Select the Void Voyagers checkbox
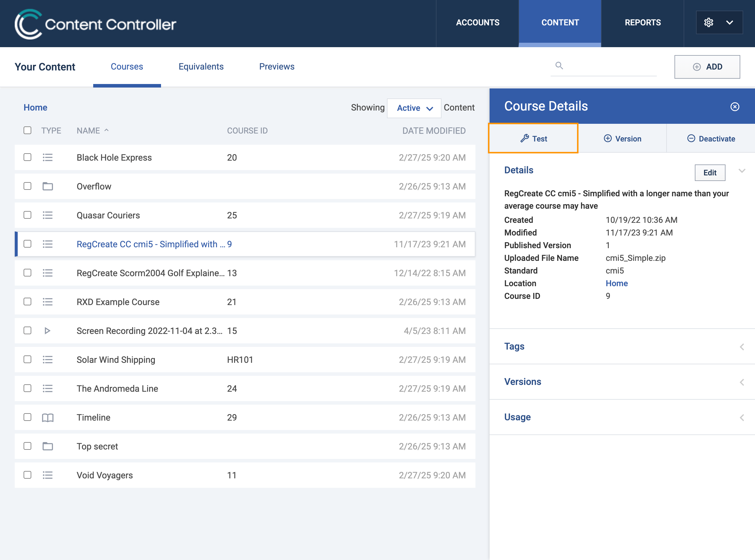The width and height of the screenshot is (755, 560). tap(27, 475)
